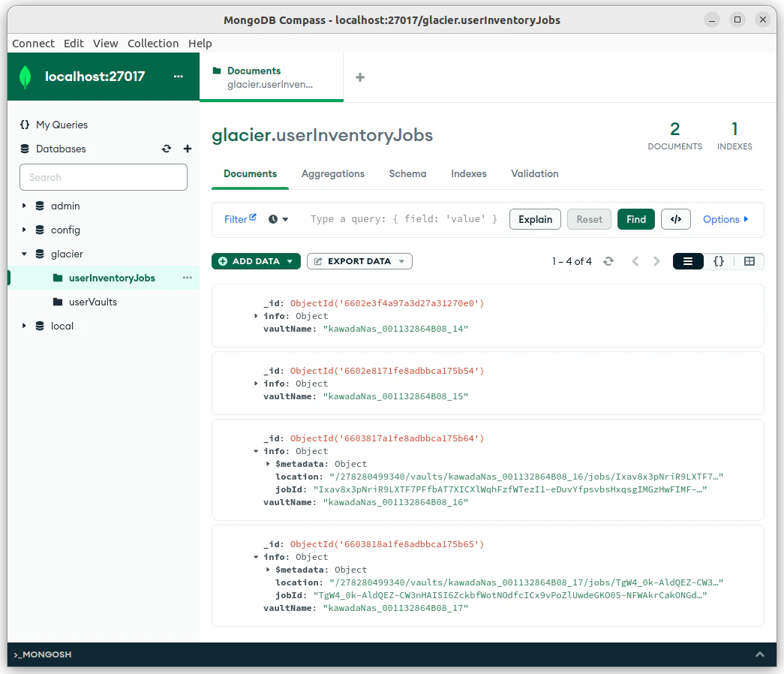Switch to the Validation tab
The height and width of the screenshot is (674, 784).
pos(534,173)
